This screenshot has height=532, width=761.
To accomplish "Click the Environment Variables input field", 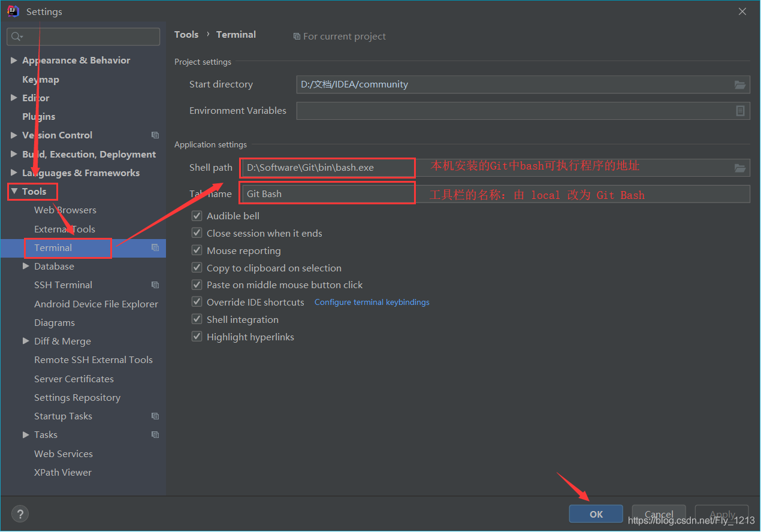I will pos(523,111).
